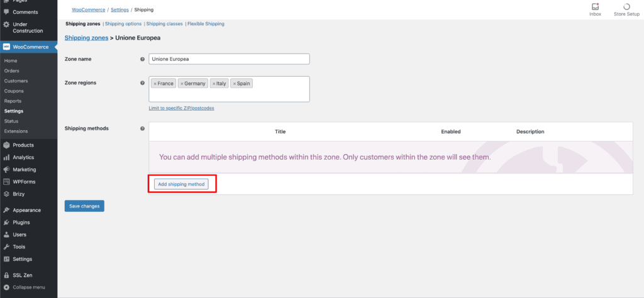This screenshot has width=644, height=298.
Task: Click the SSL Zen padlock icon
Action: (x=6, y=275)
